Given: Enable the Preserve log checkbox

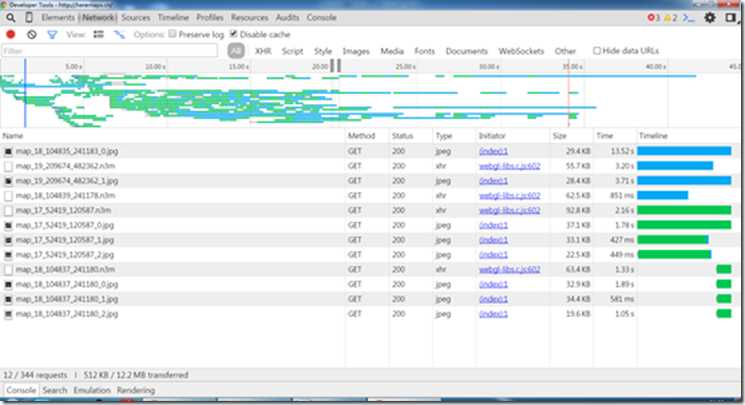Looking at the screenshot, I should [172, 34].
